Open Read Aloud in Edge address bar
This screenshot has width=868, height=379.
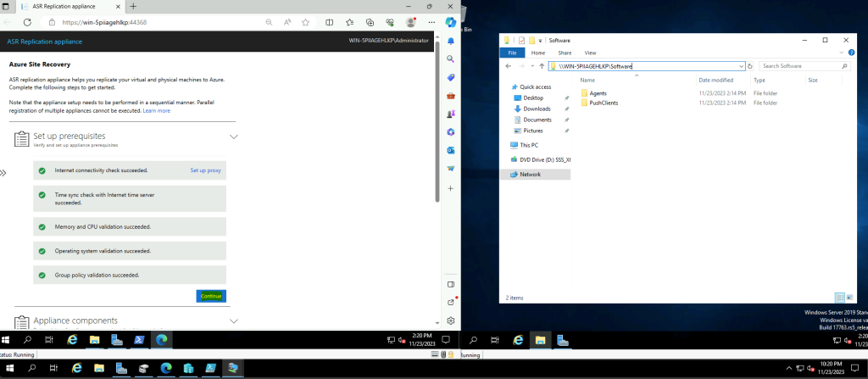point(287,23)
